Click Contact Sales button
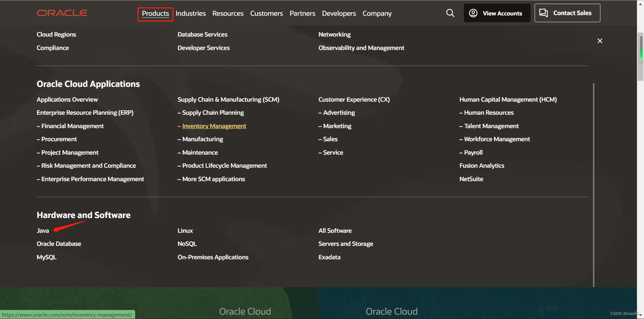 pos(567,13)
